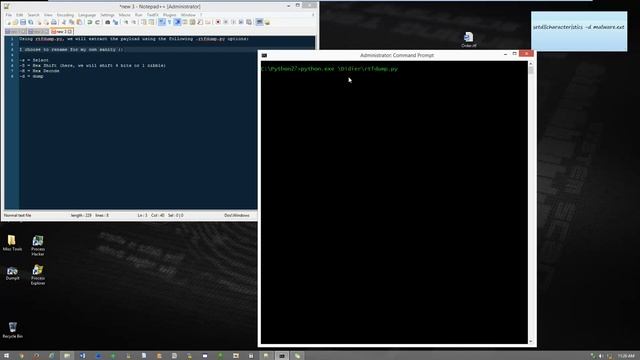Click the Command Prompt scrollbar down arrow
This screenshot has width=640, height=360.
(x=531, y=341)
